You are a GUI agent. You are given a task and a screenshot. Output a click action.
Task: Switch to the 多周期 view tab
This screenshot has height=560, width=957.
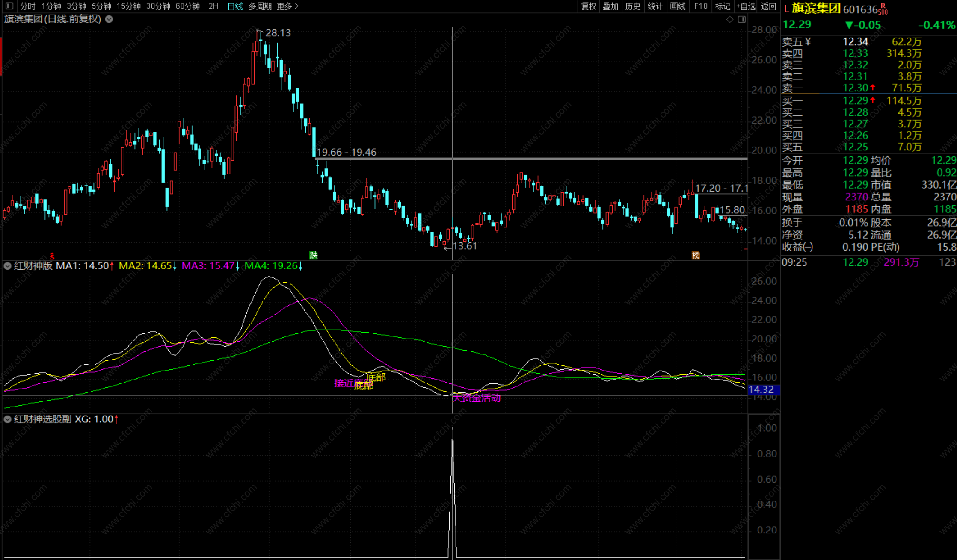click(260, 6)
